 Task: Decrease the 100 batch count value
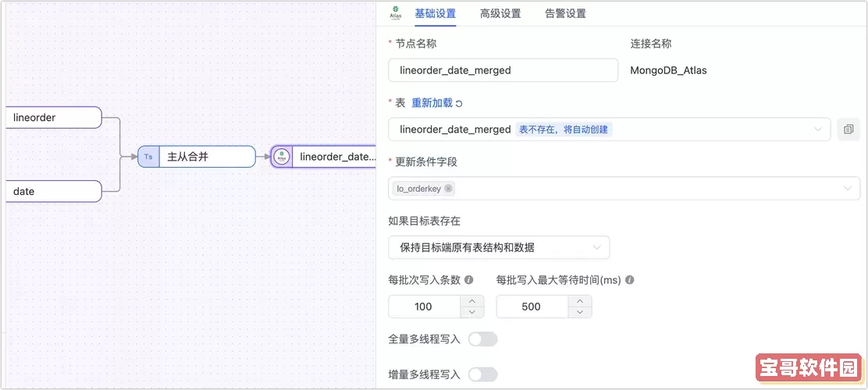(x=472, y=312)
